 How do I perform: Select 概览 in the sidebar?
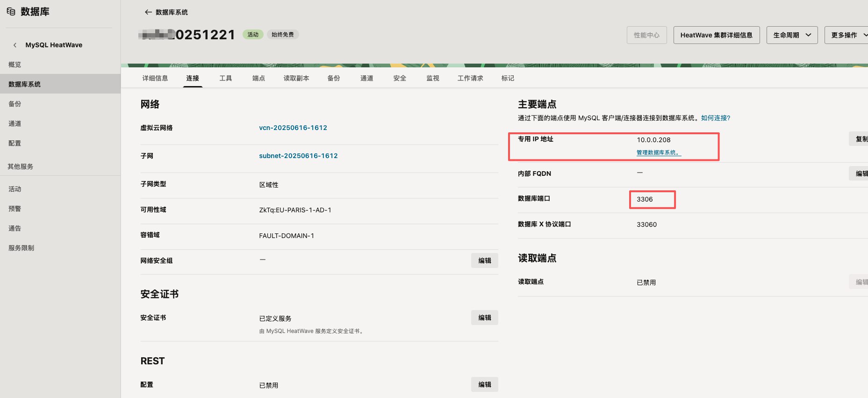tap(14, 65)
